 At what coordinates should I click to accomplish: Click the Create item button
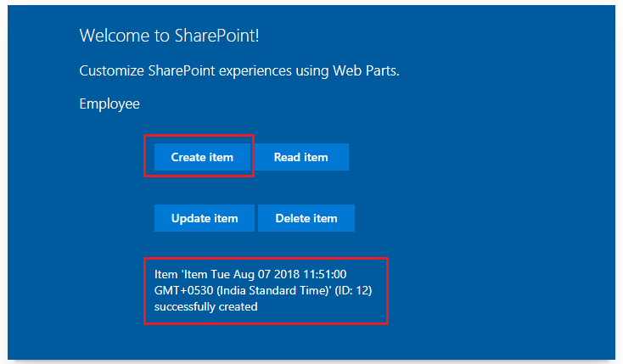(x=201, y=157)
